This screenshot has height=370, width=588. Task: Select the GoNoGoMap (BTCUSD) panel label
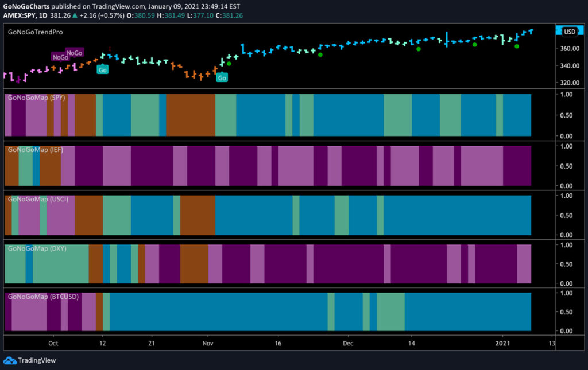(43, 296)
